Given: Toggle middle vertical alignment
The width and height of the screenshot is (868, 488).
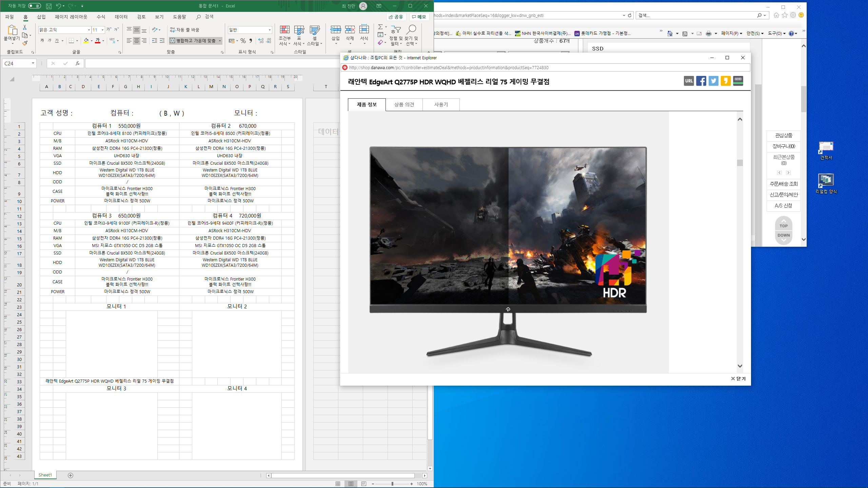Looking at the screenshot, I should [136, 30].
